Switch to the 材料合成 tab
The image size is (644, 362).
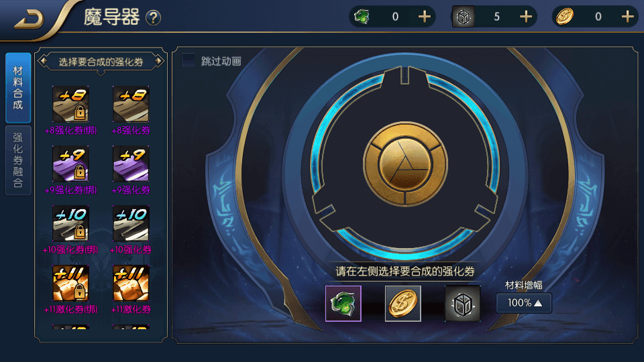(18, 88)
